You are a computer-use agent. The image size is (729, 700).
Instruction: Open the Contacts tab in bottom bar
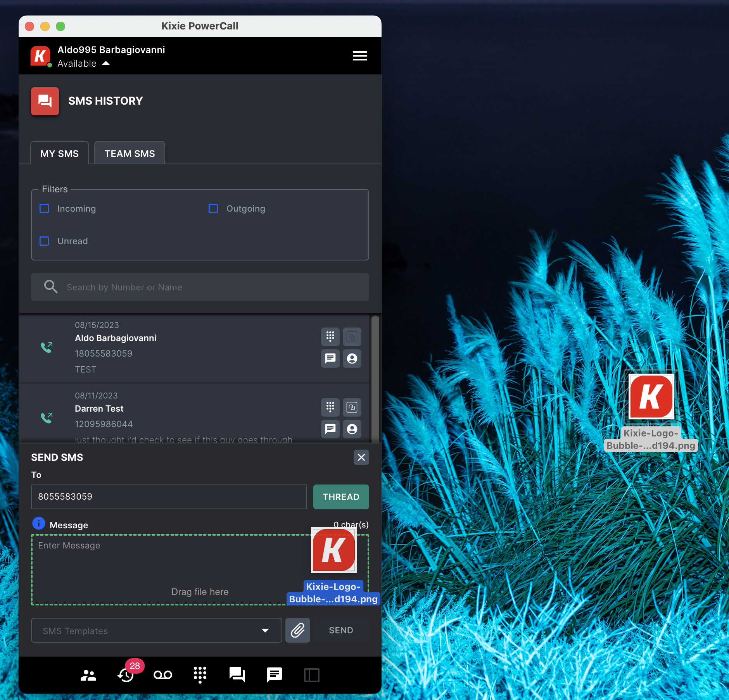(x=88, y=675)
